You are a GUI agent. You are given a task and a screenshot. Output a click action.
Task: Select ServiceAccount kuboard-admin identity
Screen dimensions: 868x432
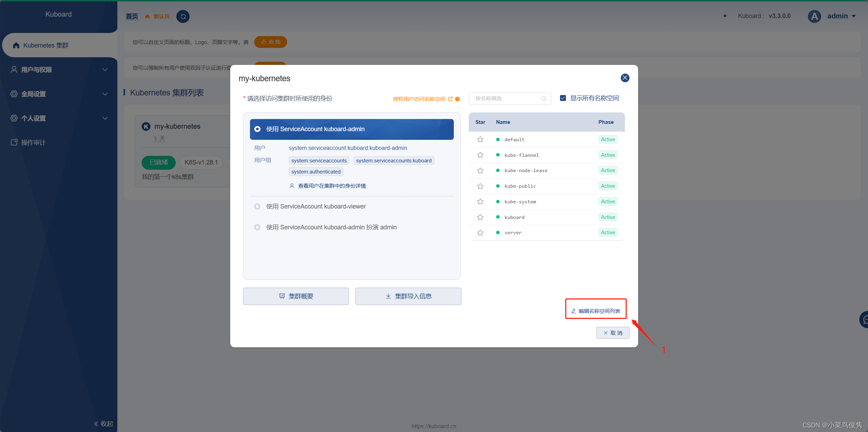click(x=352, y=129)
